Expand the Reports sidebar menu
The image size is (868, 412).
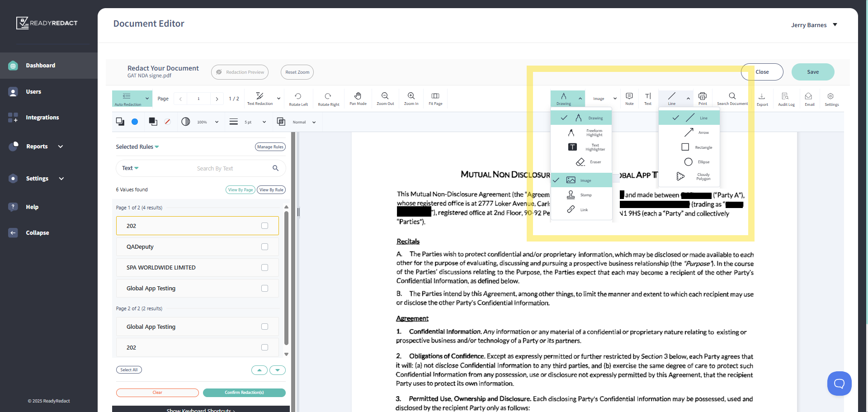click(61, 147)
